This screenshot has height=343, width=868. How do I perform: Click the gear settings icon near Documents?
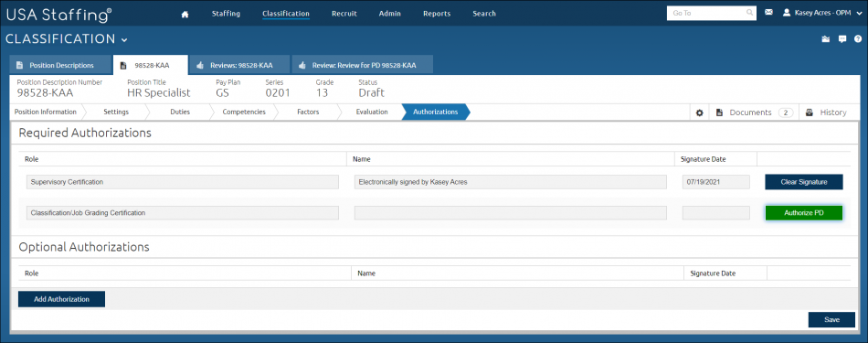pyautogui.click(x=699, y=113)
